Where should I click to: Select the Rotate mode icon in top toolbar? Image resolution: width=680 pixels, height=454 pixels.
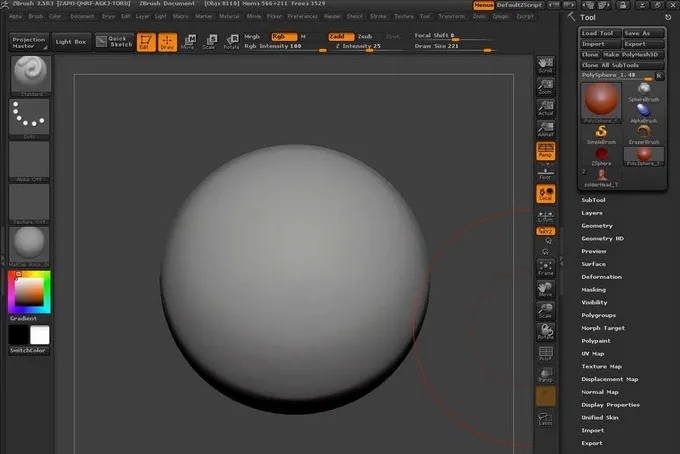click(232, 42)
